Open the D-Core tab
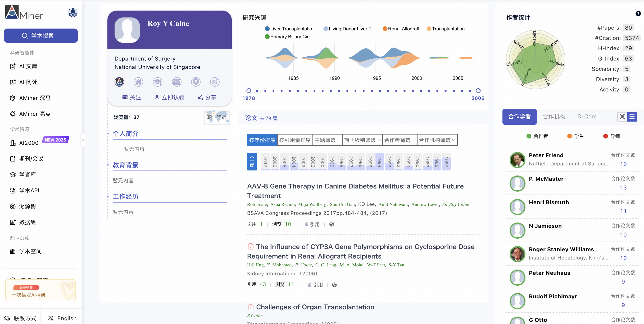The image size is (644, 324). (x=587, y=117)
